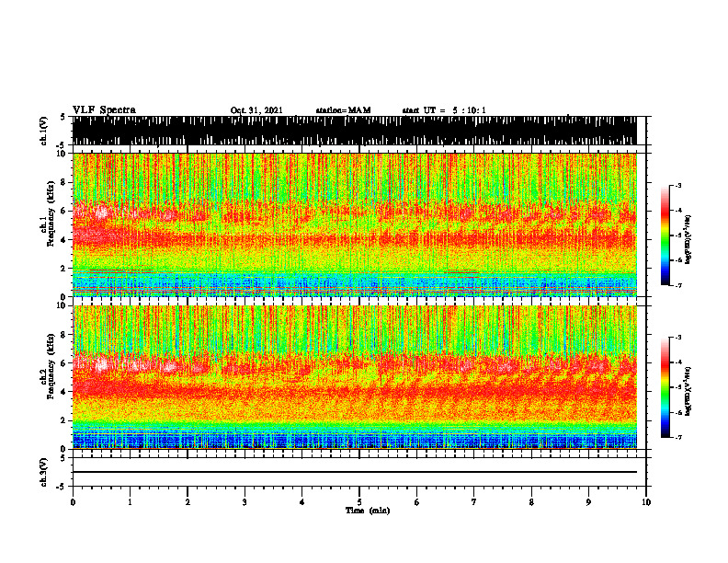Click the time axis tick label "0"

click(x=73, y=502)
